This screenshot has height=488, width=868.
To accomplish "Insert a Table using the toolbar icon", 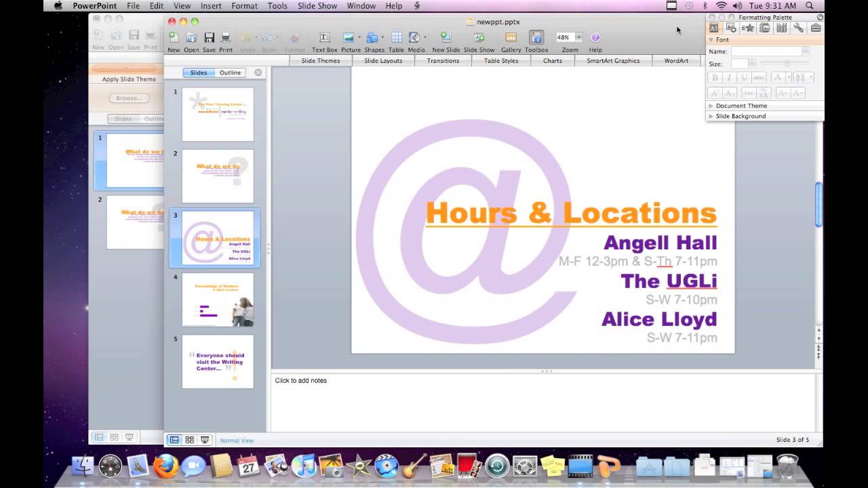I will [x=397, y=38].
